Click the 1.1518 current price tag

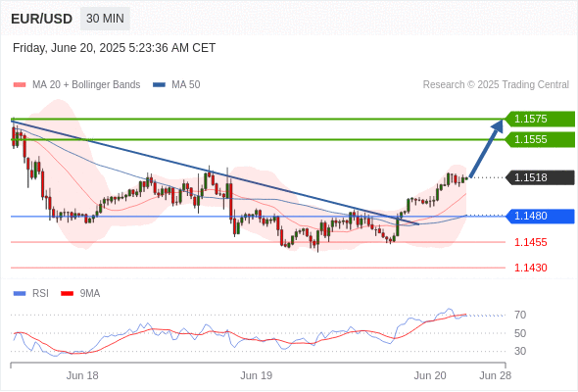click(540, 177)
